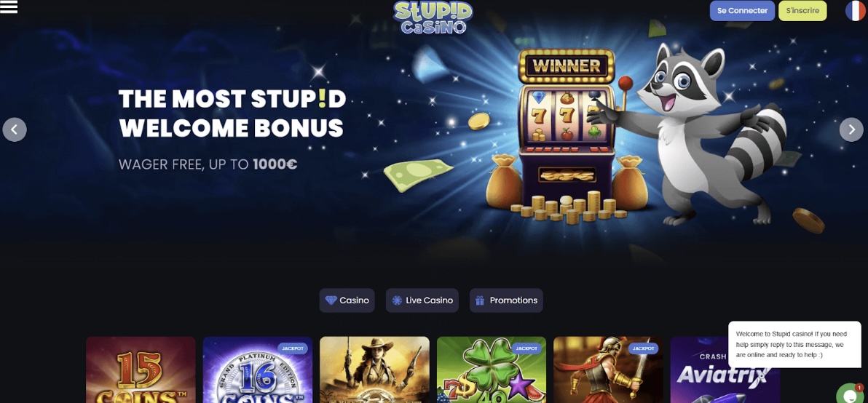The height and width of the screenshot is (403, 868).
Task: Click the S'inscrire sign-up button
Action: point(802,10)
